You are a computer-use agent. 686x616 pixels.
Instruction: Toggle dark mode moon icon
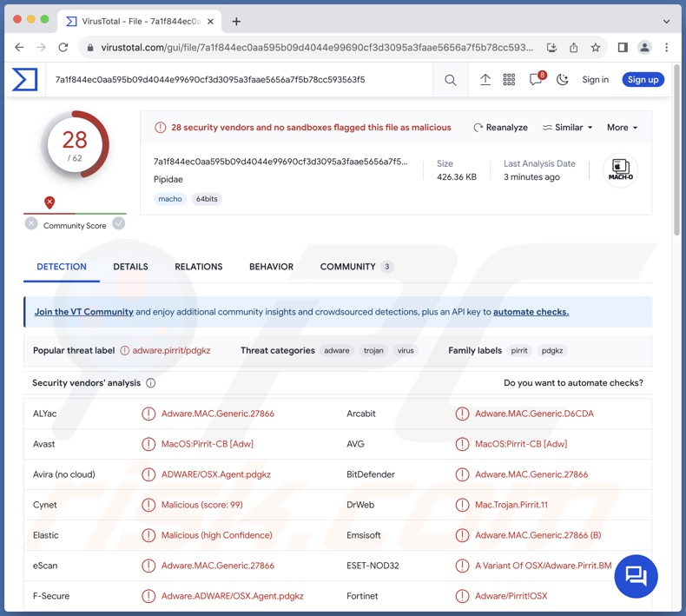pos(562,80)
